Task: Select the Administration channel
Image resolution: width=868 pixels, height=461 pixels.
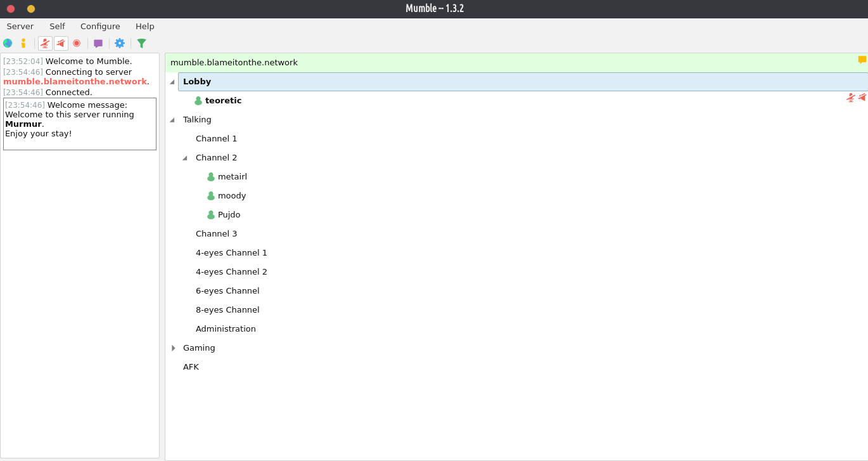Action: 226,329
